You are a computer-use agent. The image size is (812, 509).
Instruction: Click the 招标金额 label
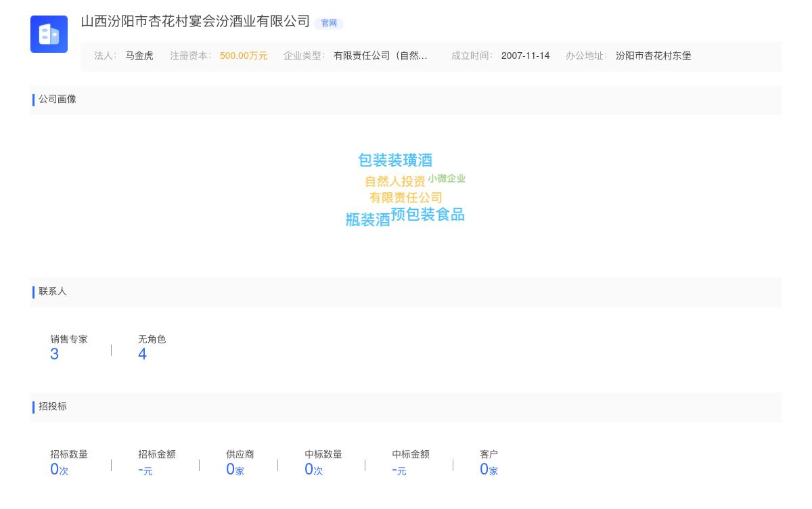pyautogui.click(x=157, y=455)
